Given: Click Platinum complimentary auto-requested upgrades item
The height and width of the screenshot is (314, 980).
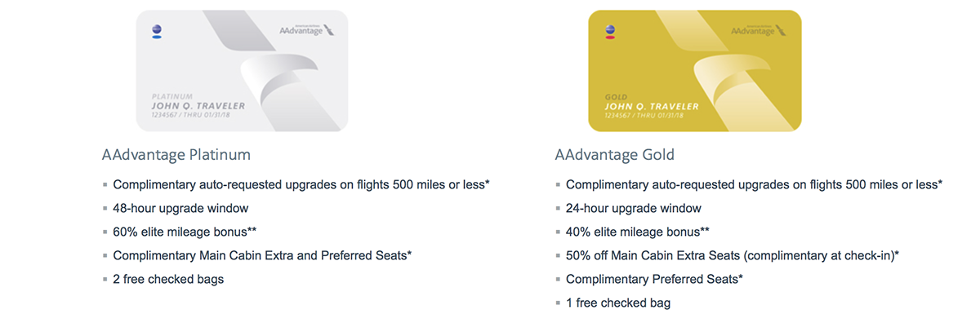Looking at the screenshot, I should click(x=301, y=184).
